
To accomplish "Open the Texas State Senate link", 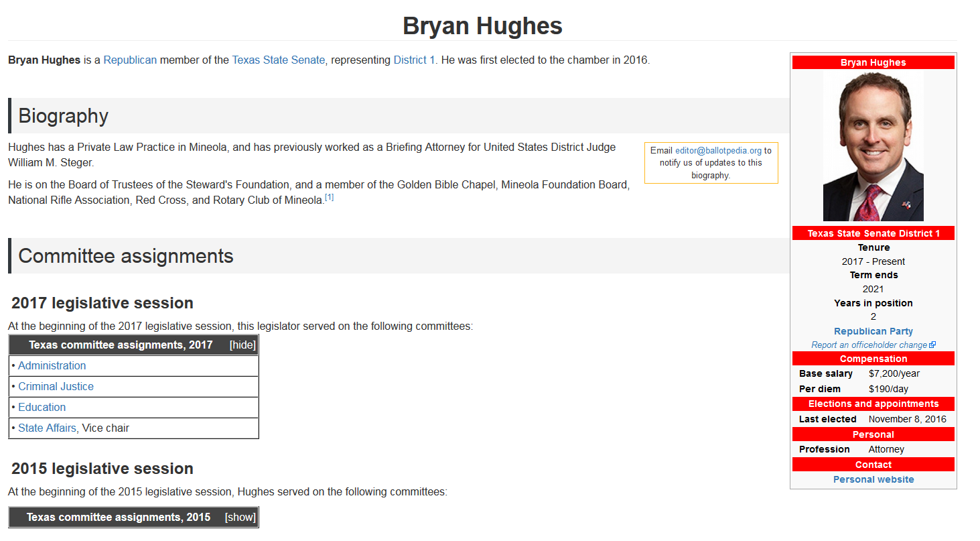I will click(x=279, y=60).
